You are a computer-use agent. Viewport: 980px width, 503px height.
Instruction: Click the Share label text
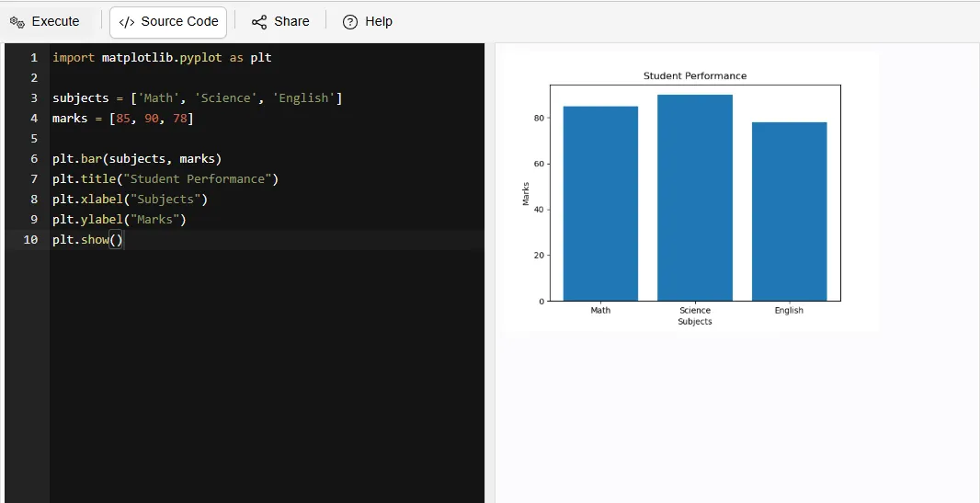pyautogui.click(x=291, y=21)
